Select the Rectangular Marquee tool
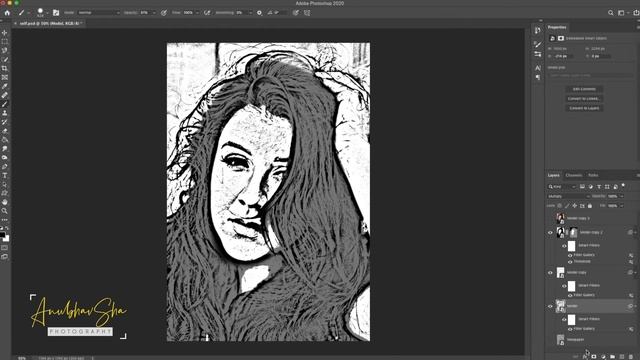This screenshot has width=640, height=360. click(4, 42)
